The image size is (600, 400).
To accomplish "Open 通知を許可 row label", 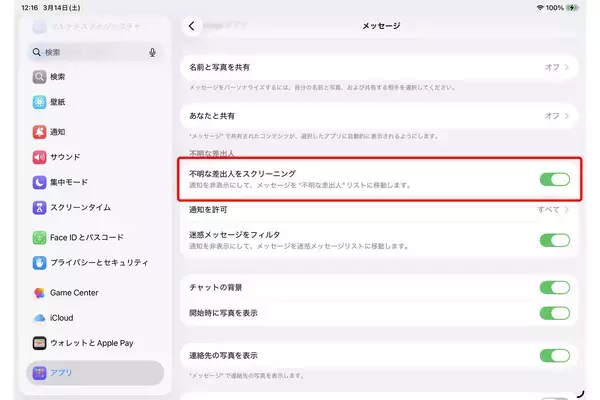I will (208, 210).
